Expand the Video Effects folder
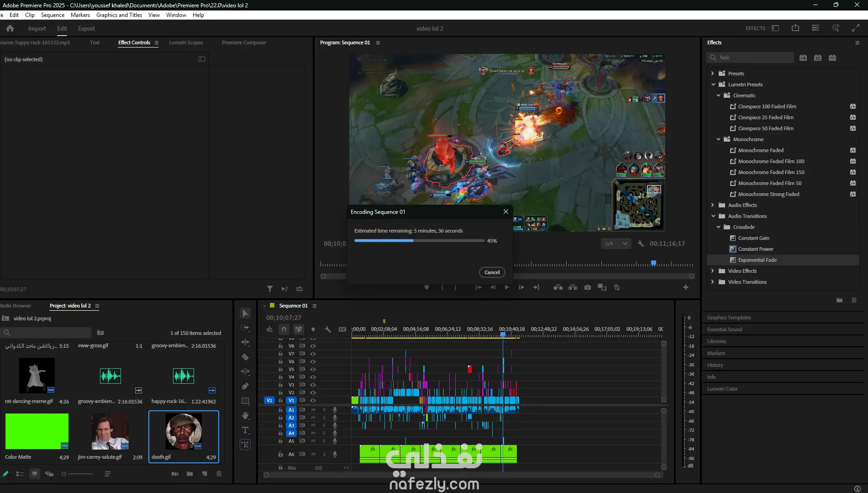This screenshot has height=493, width=868. (x=712, y=271)
